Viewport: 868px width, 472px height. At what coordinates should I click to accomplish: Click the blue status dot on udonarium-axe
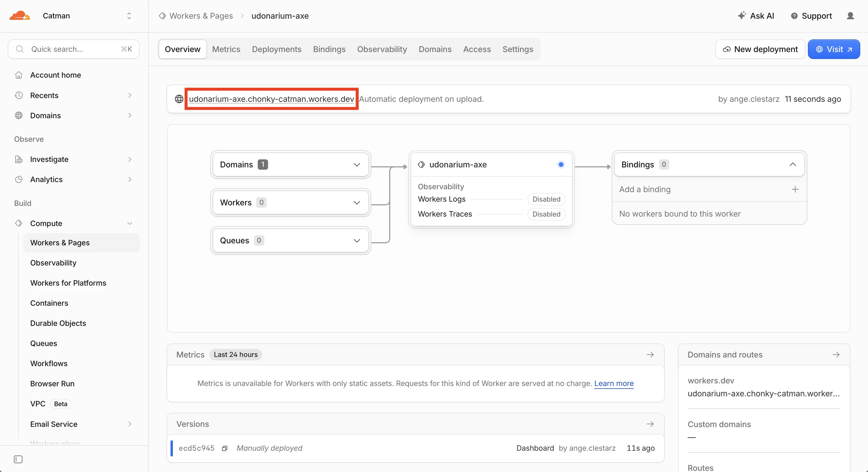click(561, 165)
